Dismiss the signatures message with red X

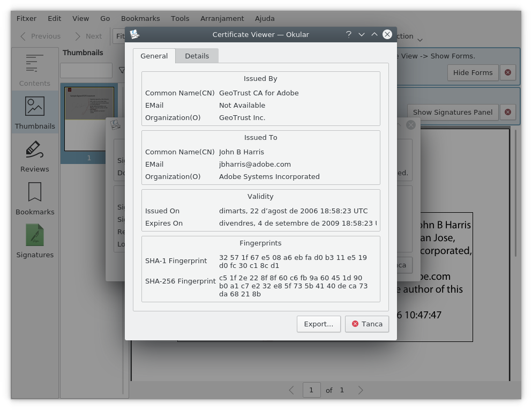pos(507,112)
